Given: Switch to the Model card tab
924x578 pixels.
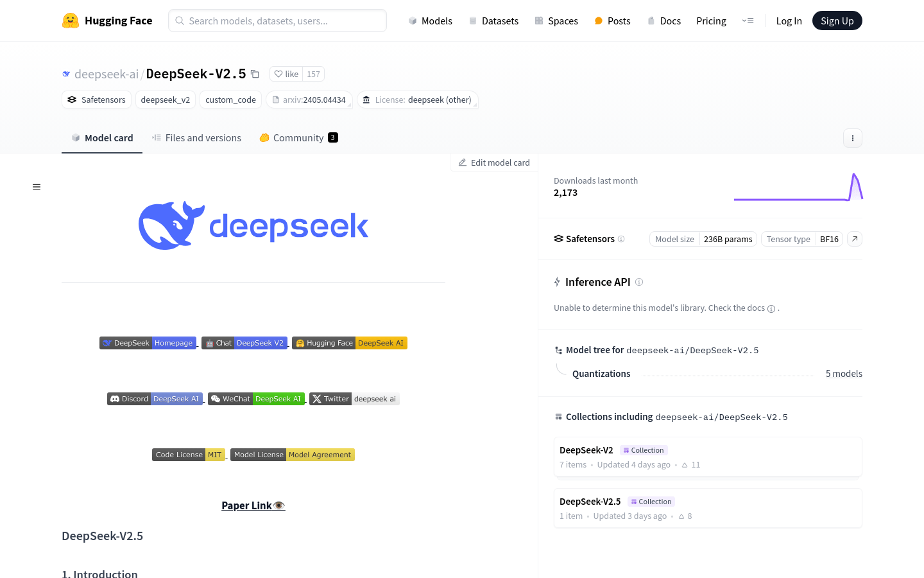Looking at the screenshot, I should point(102,137).
